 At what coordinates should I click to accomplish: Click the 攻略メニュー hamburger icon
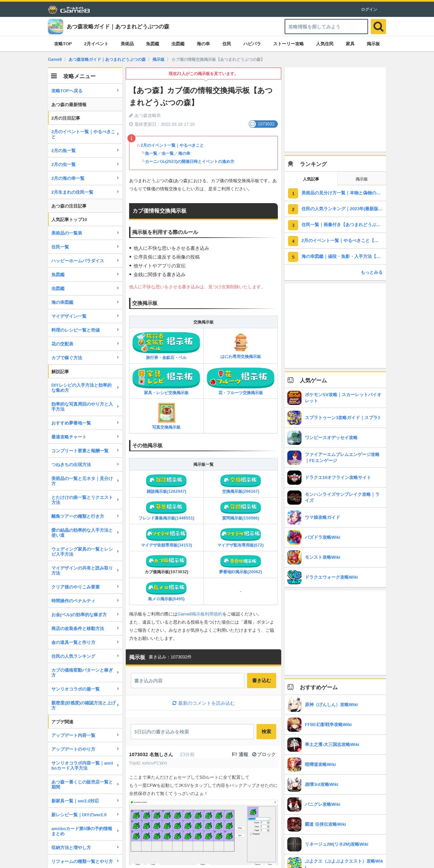54,76
